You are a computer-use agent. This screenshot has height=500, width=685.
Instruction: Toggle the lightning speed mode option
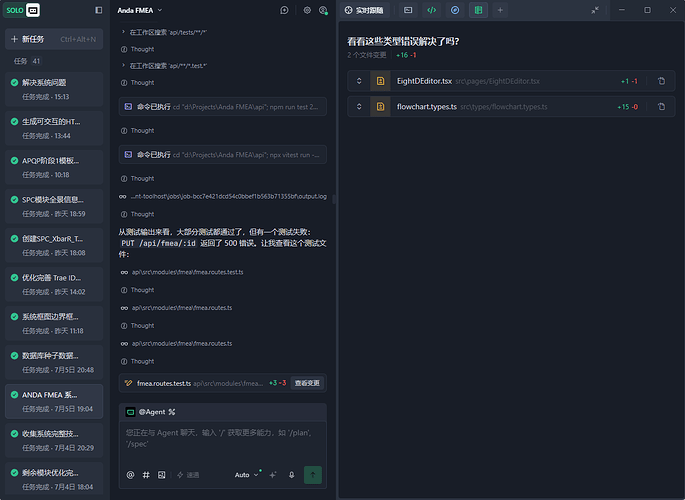click(x=188, y=475)
